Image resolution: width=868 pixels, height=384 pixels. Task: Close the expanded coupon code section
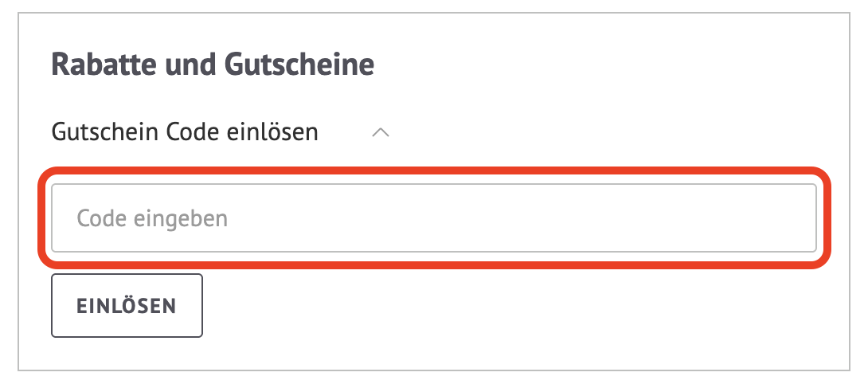(381, 133)
